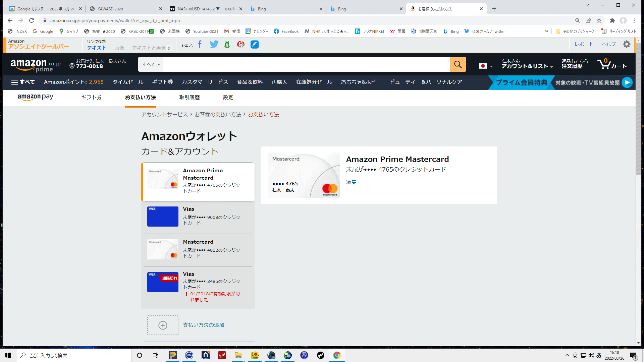Screen dimensions: 644x362
Task: Click 編集 link for the Prime Mastercard
Action: (351, 182)
